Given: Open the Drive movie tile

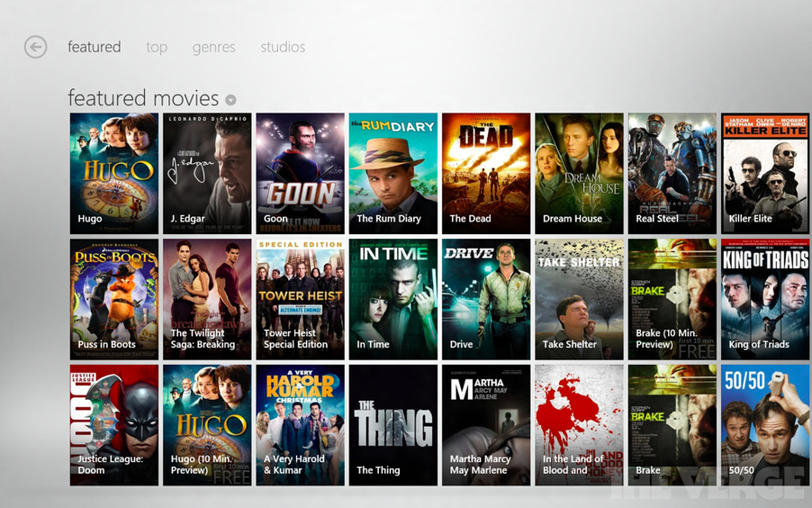Looking at the screenshot, I should tap(486, 300).
